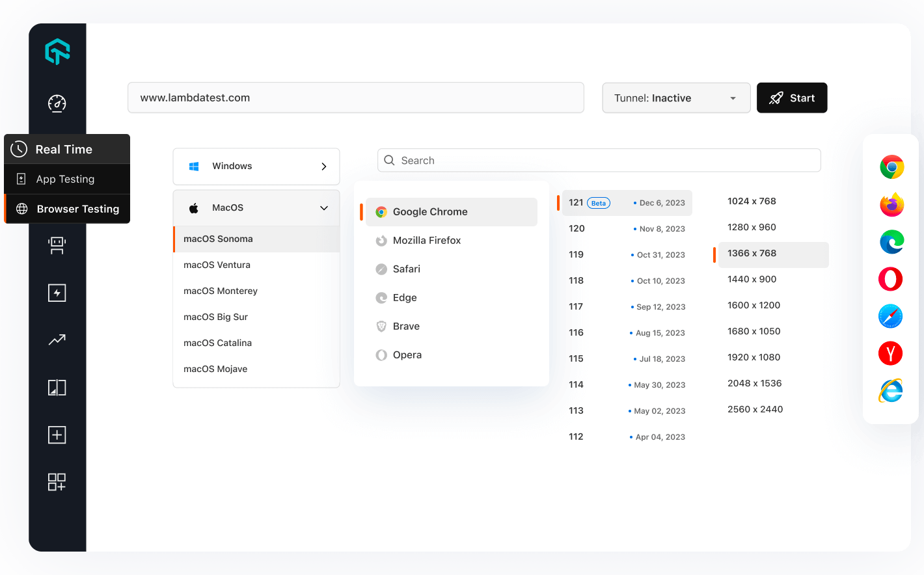Viewport: 924px width, 575px height.
Task: Open the dashboard speedometer icon
Action: [57, 103]
